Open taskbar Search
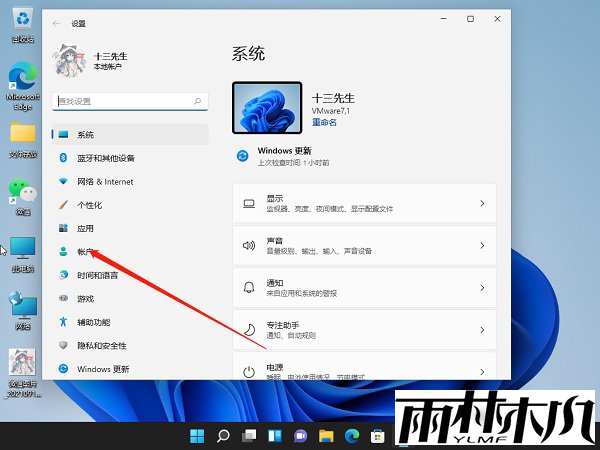 point(223,435)
